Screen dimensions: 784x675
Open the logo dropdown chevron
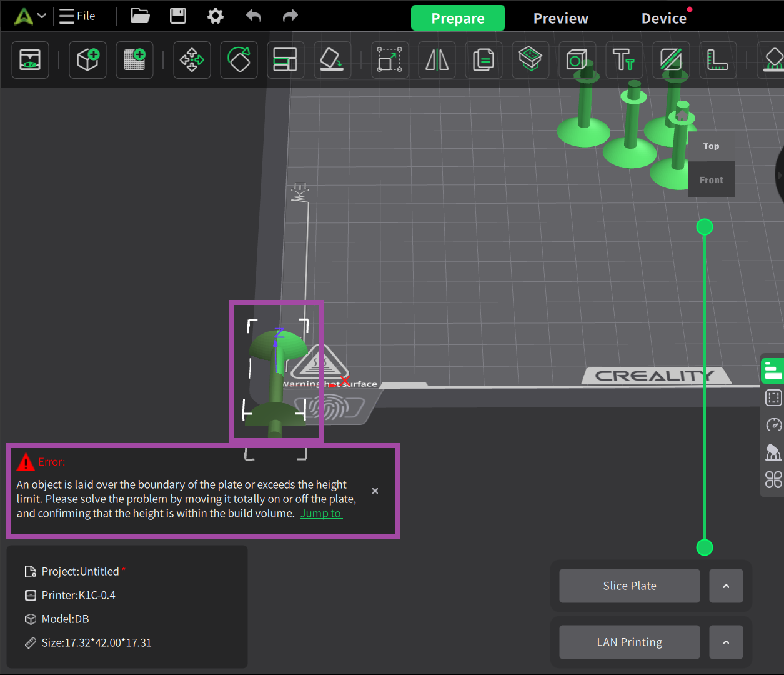42,16
